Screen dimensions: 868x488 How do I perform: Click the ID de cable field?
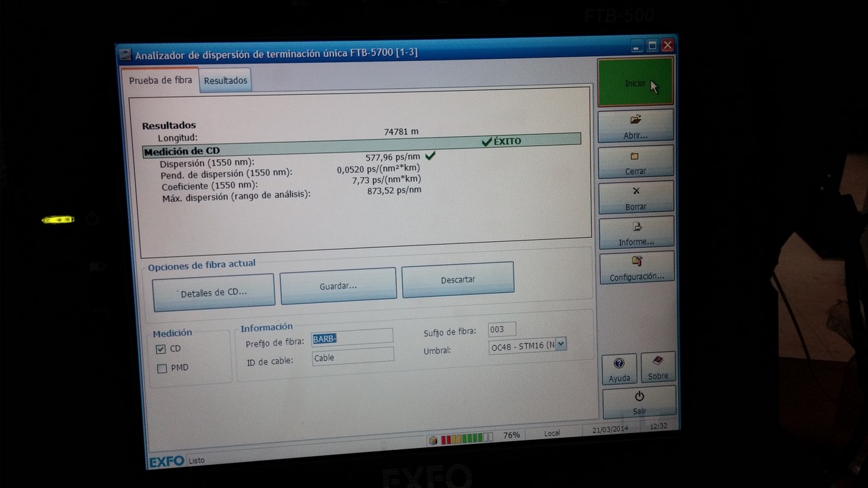click(353, 357)
